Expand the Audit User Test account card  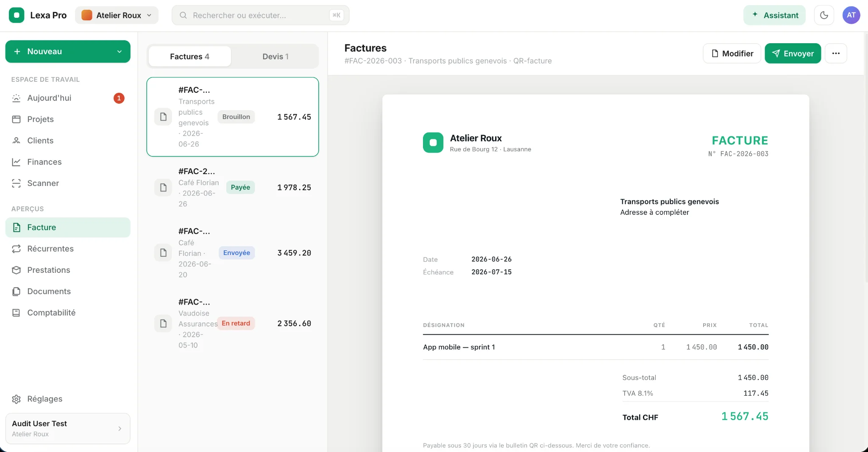pos(68,428)
